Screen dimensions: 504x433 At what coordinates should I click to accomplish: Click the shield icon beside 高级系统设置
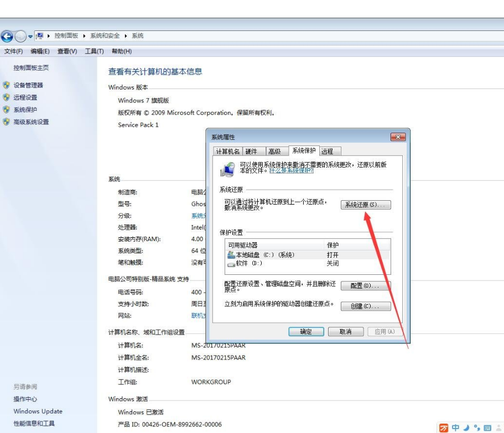[7, 122]
